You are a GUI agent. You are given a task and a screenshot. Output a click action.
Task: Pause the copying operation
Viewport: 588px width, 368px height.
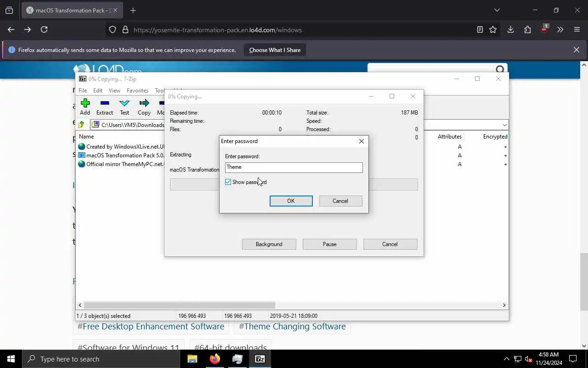tap(329, 244)
